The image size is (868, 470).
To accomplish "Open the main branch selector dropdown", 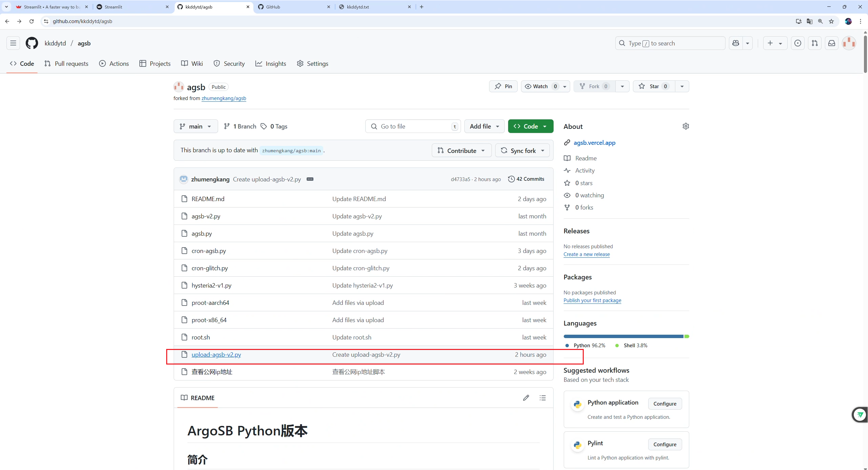I will click(196, 126).
